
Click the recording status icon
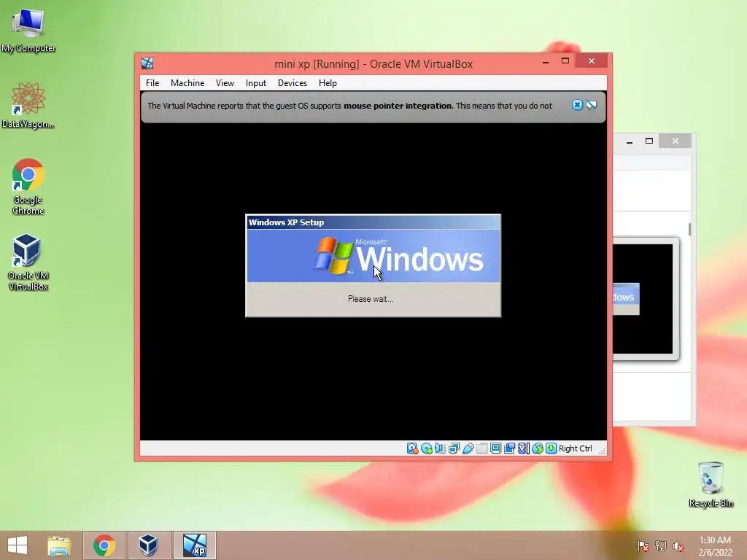click(509, 448)
